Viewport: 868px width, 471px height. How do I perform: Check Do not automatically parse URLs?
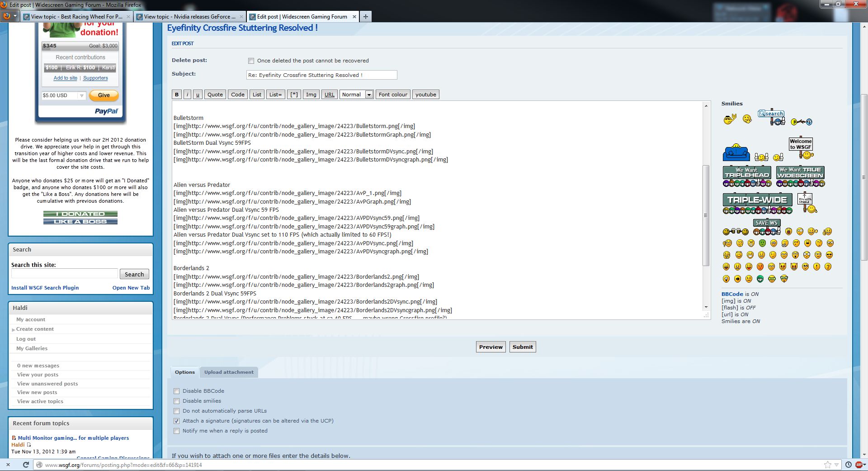click(177, 411)
